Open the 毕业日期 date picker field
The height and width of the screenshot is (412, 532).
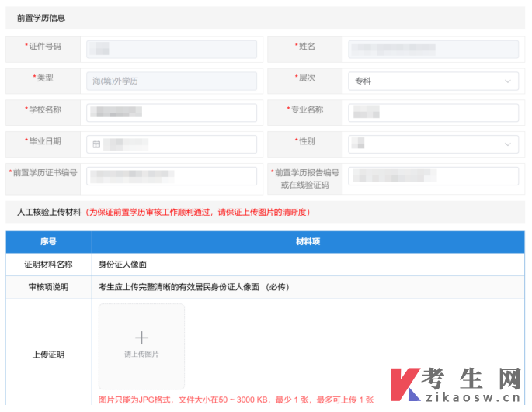(x=172, y=144)
